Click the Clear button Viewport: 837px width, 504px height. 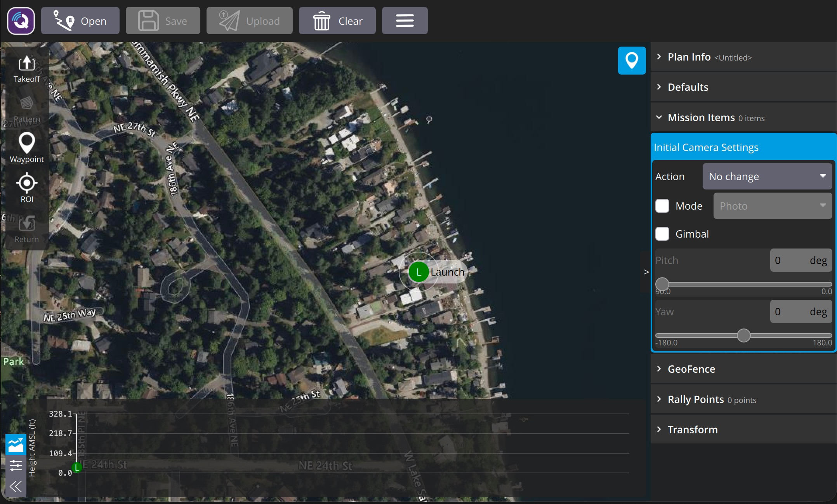pos(337,21)
